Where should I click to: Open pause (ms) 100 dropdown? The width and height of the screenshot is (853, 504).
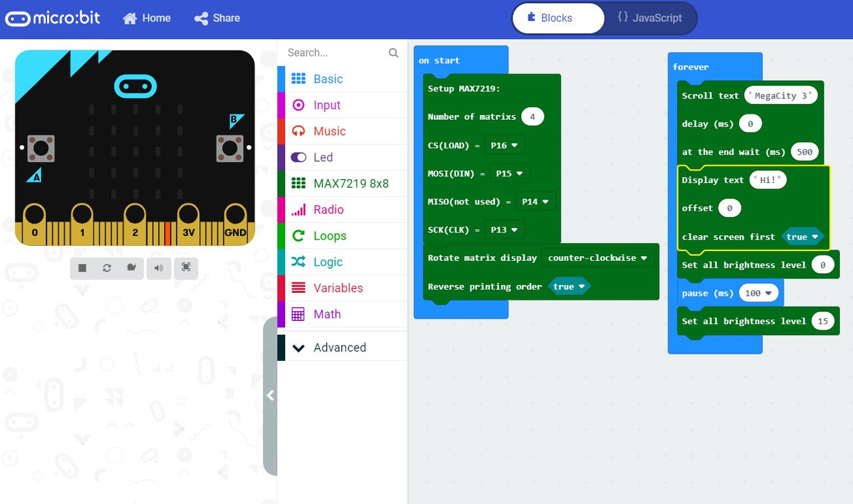pos(759,293)
